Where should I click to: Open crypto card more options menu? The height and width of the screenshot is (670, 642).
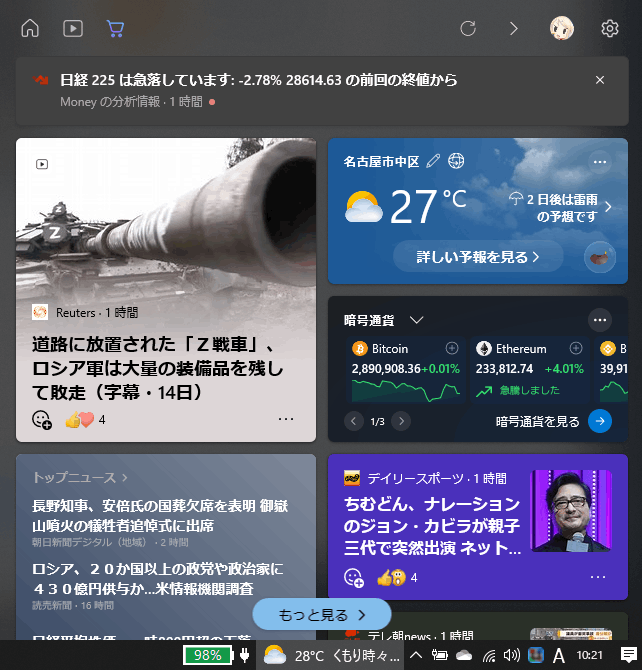pos(600,320)
